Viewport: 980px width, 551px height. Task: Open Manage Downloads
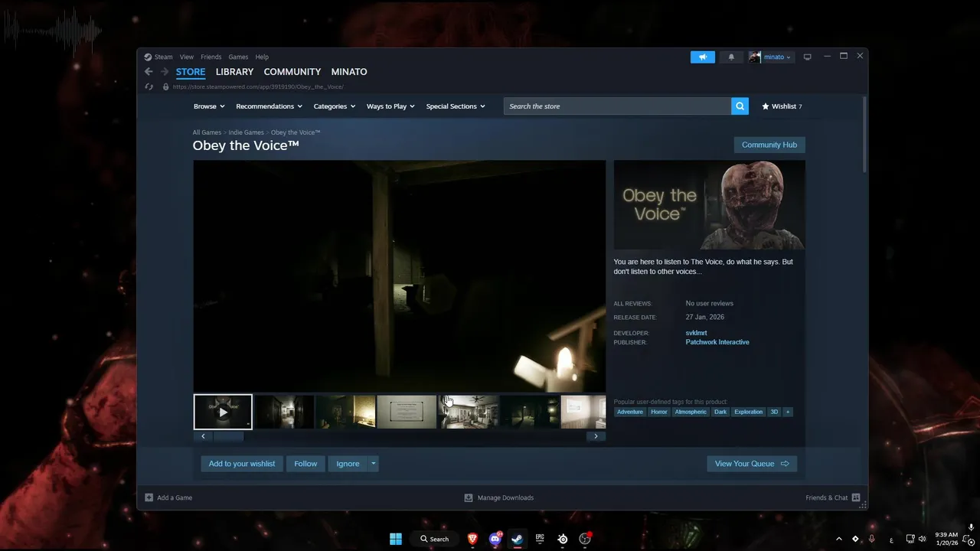[x=499, y=497]
